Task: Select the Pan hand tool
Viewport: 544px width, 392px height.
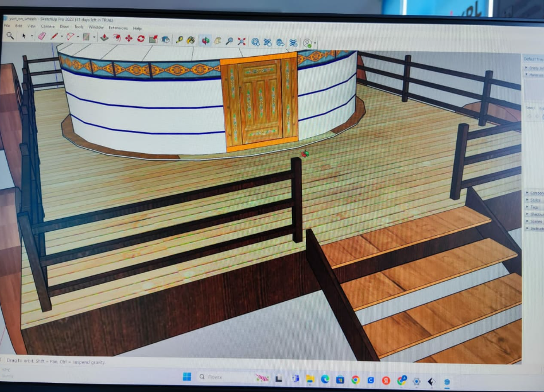Action: (217, 41)
